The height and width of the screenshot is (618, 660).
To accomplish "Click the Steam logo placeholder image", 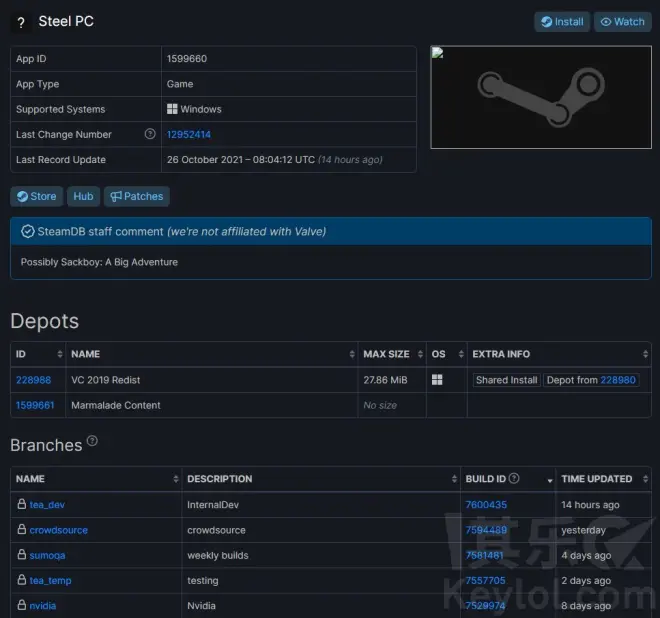I will (x=541, y=97).
